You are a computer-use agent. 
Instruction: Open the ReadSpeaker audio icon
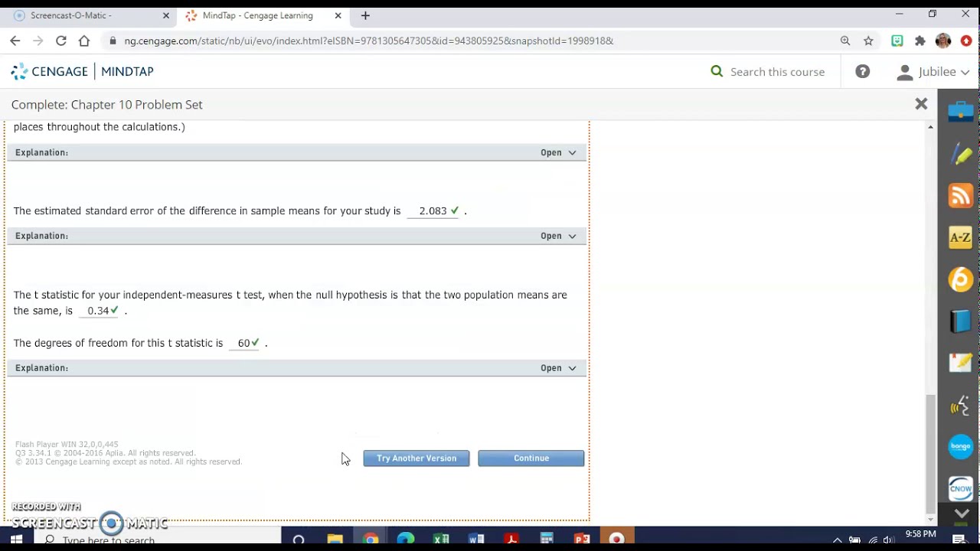click(x=960, y=405)
